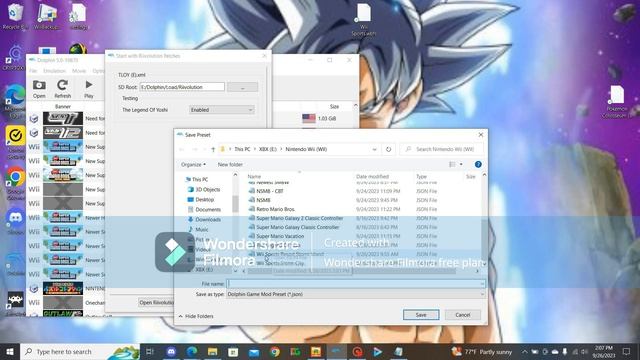The image size is (640, 360).
Task: Click Dolphin's Refresh toolbar icon
Action: coord(62,89)
